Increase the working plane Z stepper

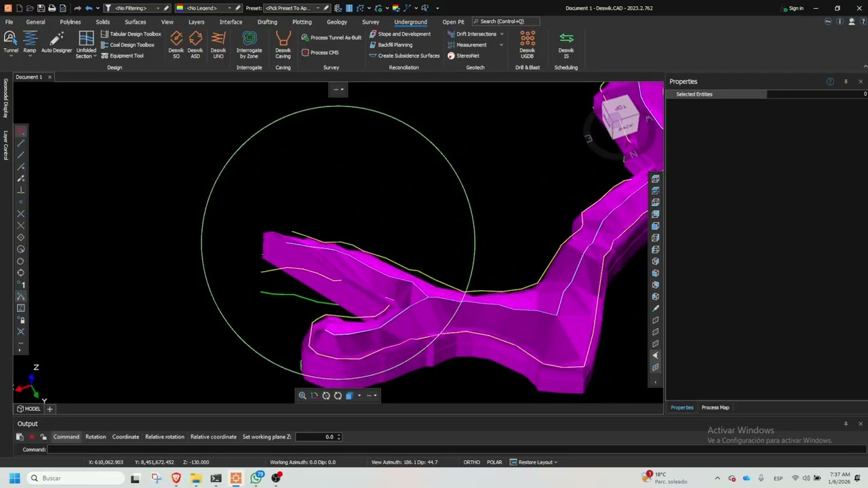pyautogui.click(x=339, y=435)
